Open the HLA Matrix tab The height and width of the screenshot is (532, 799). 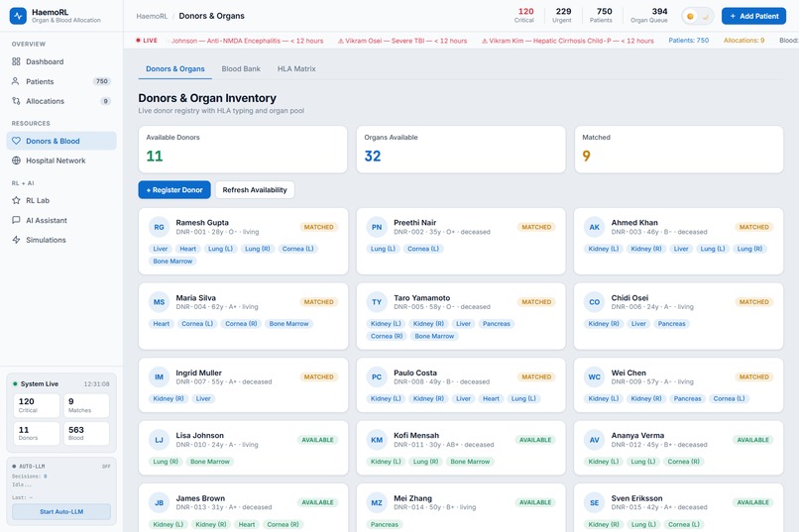[x=296, y=68]
